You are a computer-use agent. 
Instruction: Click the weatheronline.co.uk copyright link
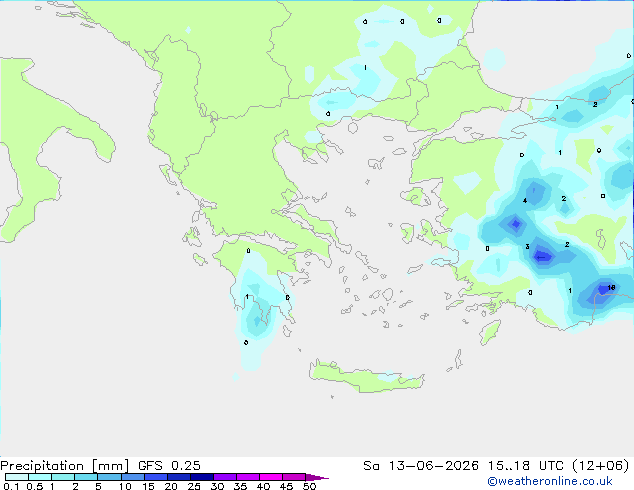[x=550, y=481]
